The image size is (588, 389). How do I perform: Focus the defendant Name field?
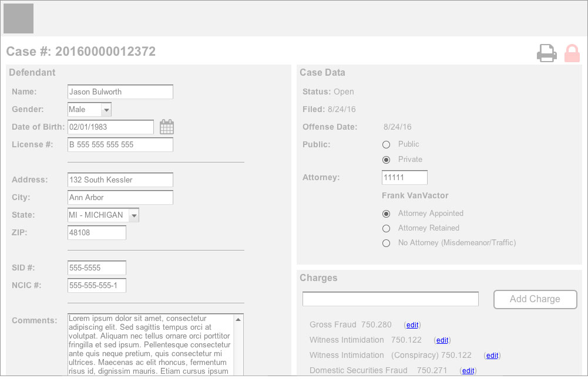coord(120,92)
